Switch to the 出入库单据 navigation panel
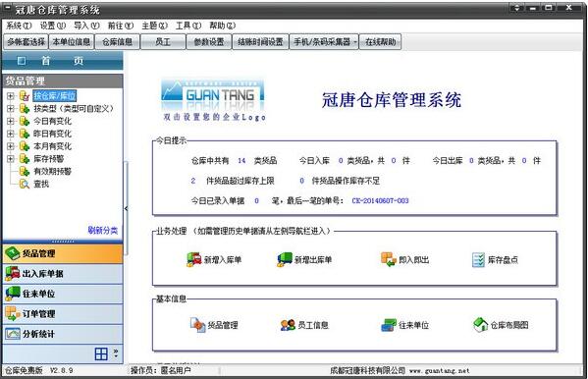588x379 pixels. point(63,274)
